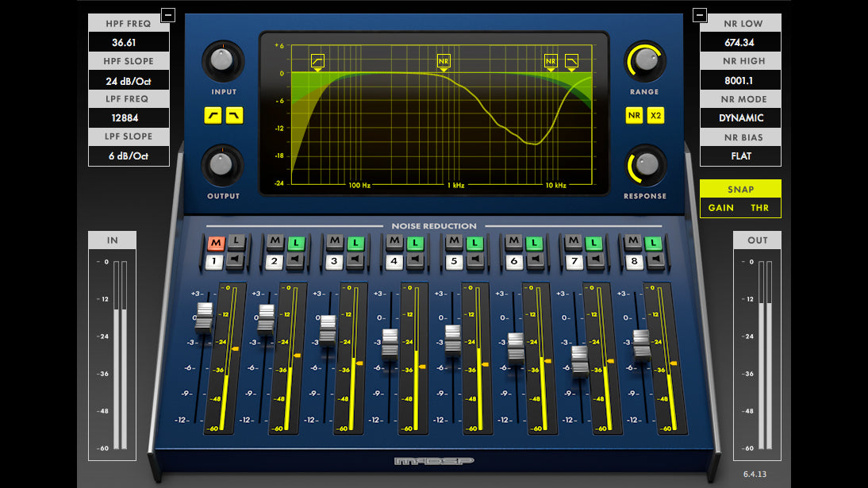The image size is (868, 488).
Task: Open the NR MODE setting showing DYNAMIC
Action: coord(740,117)
